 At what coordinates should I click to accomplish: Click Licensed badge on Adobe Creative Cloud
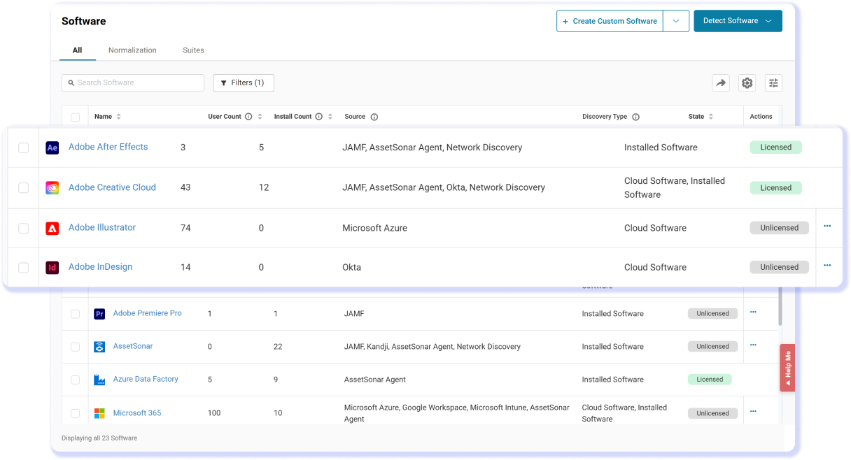776,188
